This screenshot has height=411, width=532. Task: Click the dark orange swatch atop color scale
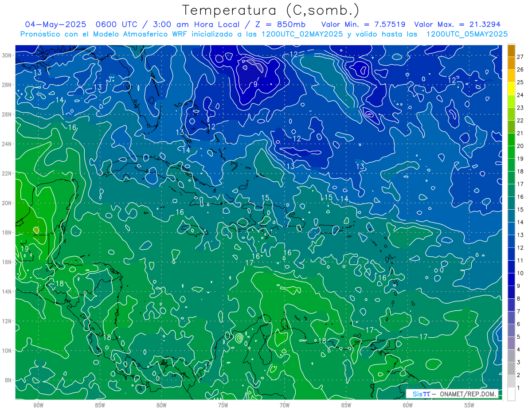pos(511,51)
